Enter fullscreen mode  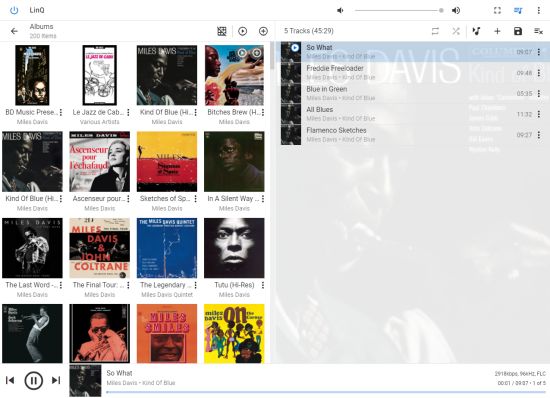pyautogui.click(x=497, y=11)
